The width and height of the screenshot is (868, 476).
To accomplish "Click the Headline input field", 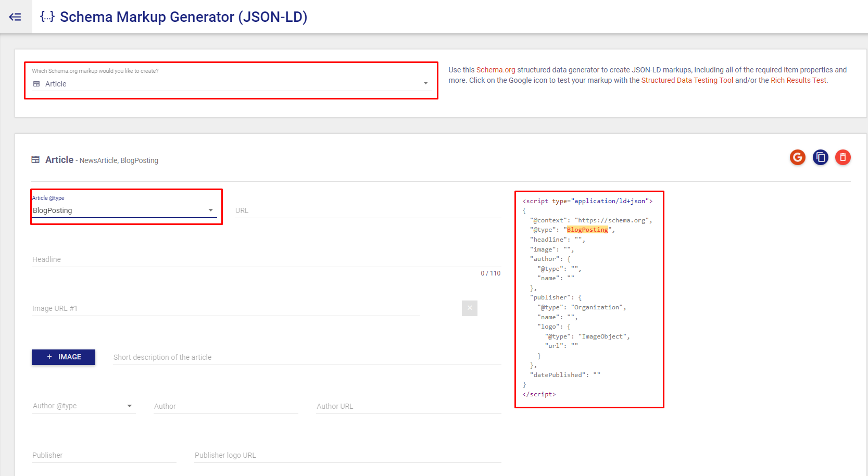I will 208,259.
